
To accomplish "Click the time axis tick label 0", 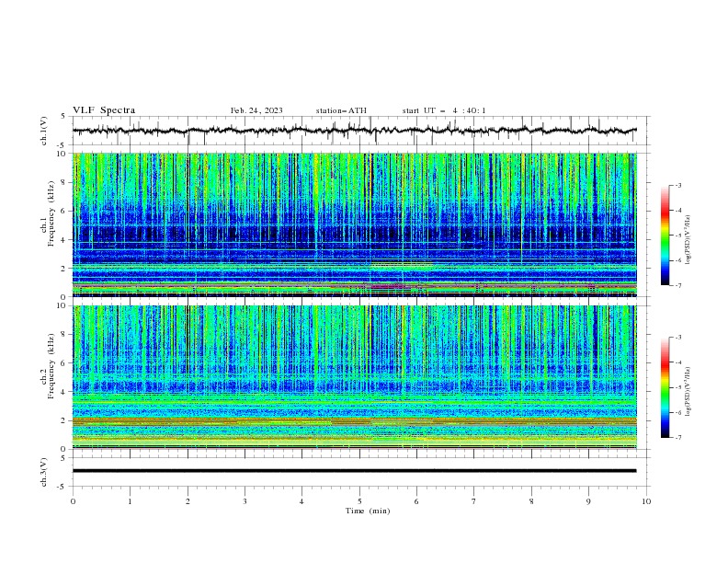I will [x=73, y=501].
